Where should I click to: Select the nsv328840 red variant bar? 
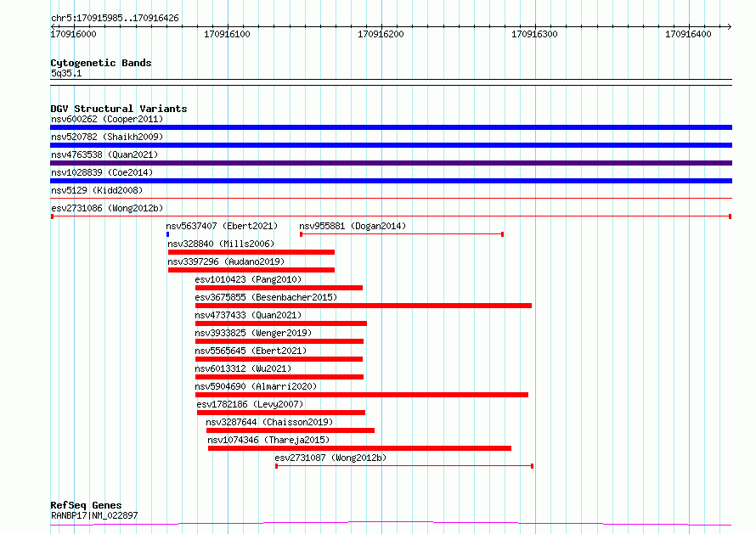[x=251, y=252]
